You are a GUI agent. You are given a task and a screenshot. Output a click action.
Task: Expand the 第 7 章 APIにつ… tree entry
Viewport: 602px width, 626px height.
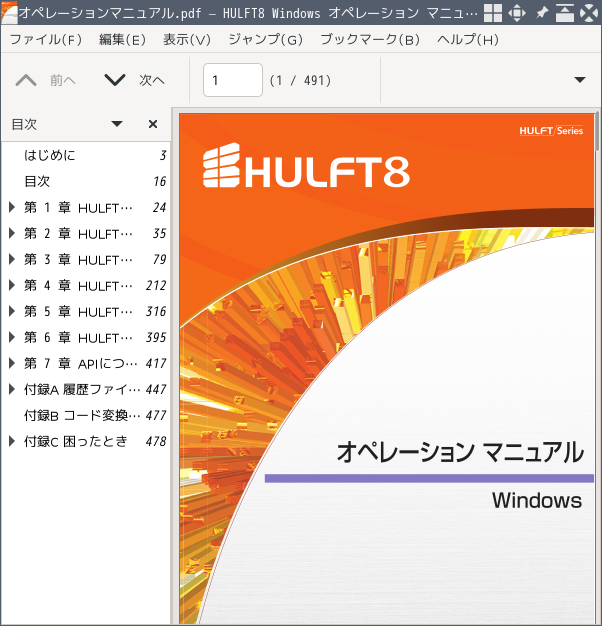(12, 363)
